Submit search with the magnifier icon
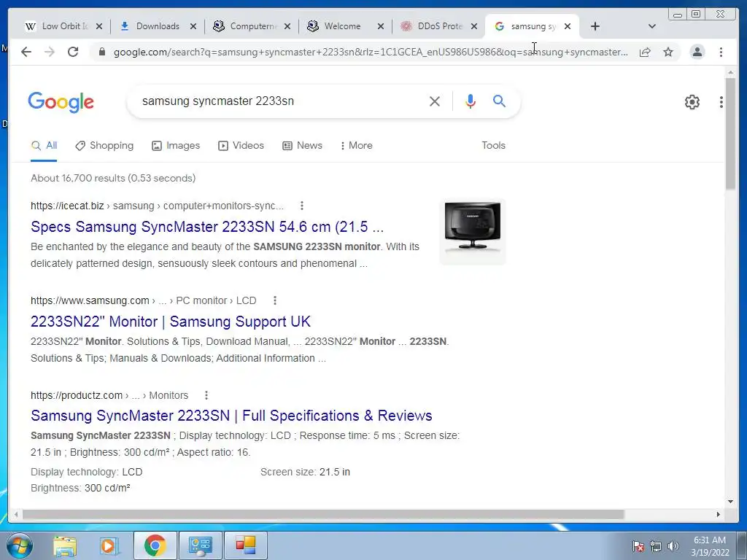Image resolution: width=747 pixels, height=560 pixels. tap(499, 101)
